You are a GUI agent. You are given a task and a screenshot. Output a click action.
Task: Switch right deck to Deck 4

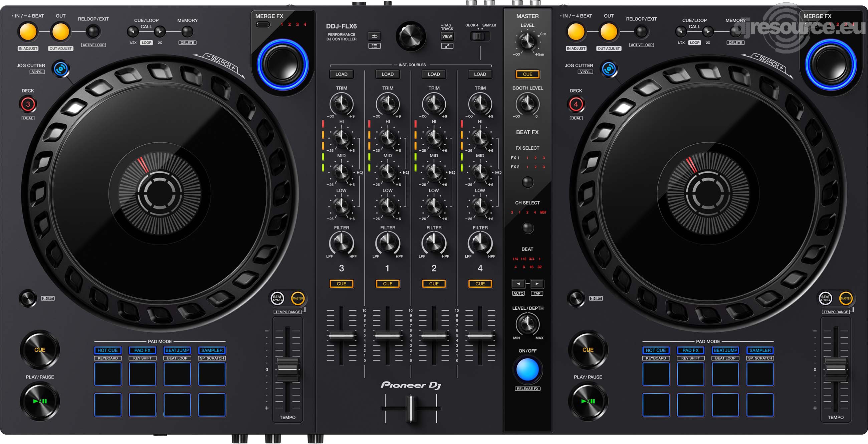pyautogui.click(x=576, y=104)
